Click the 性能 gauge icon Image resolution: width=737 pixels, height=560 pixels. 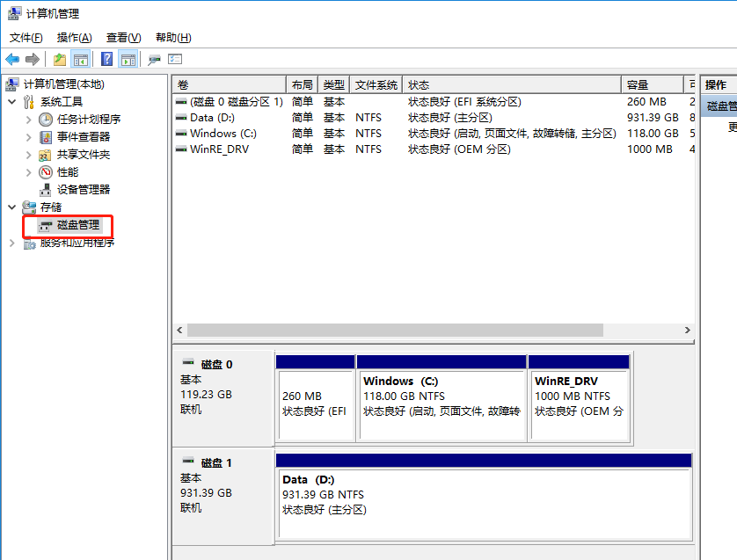(46, 172)
